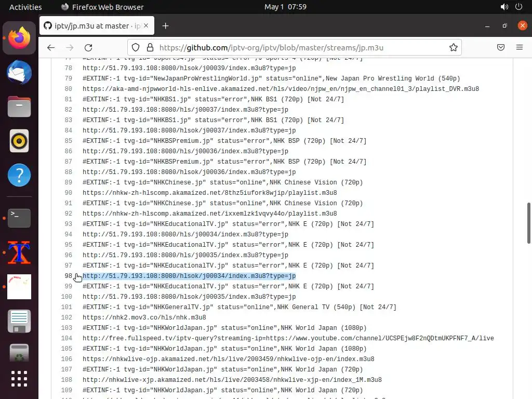Click the hls/j00036 URL on line 86
Viewport: 532px width, 399px height.
tap(185, 151)
